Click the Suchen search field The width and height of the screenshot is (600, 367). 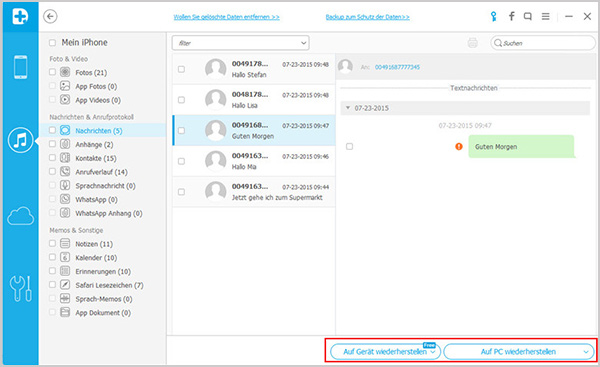[x=543, y=43]
